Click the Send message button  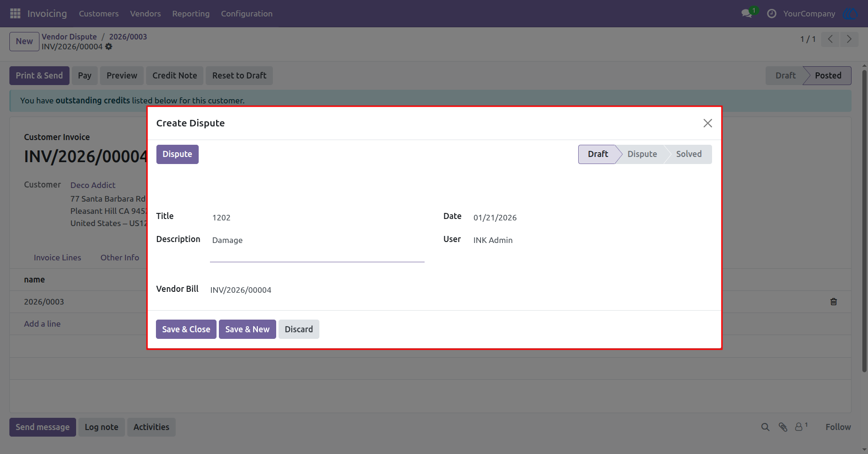(43, 427)
